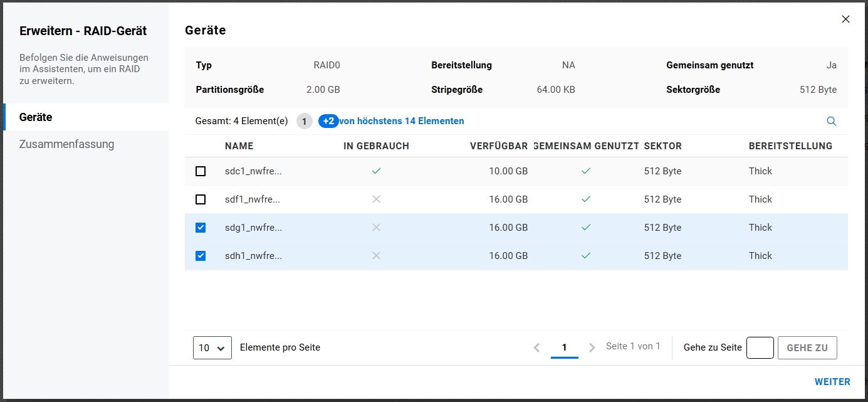The image size is (868, 402).
Task: Sort by the VERFÜGBAR column header
Action: click(498, 146)
